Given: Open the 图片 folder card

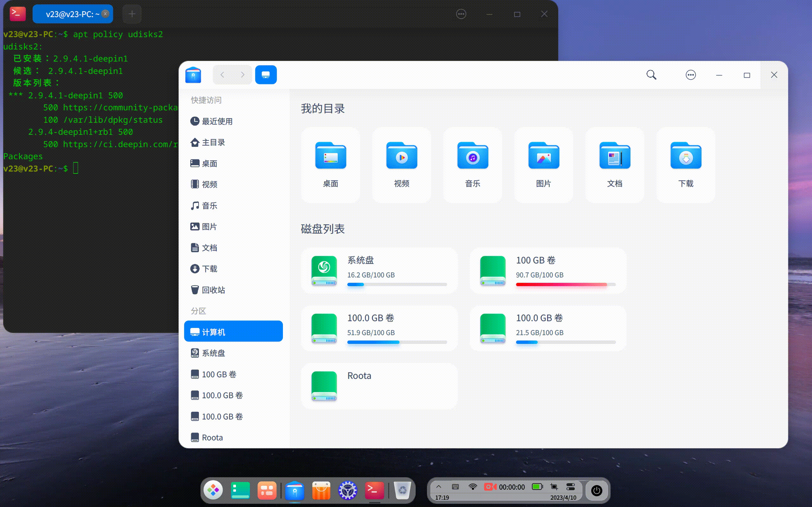Looking at the screenshot, I should (544, 165).
